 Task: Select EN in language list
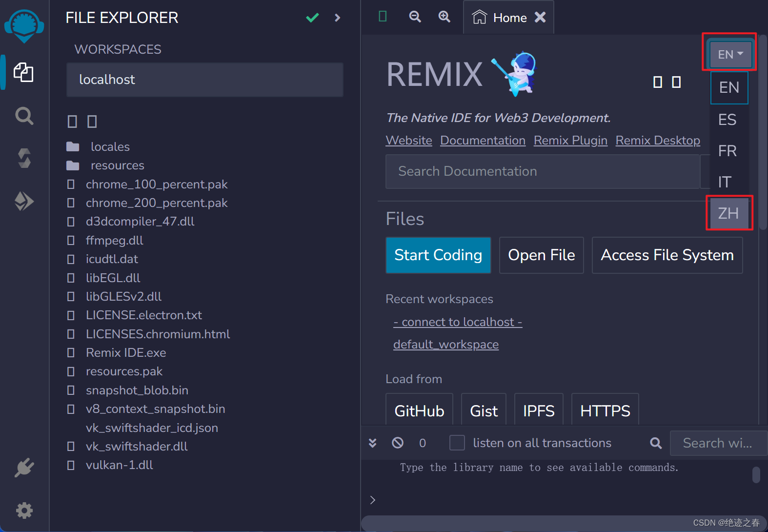click(729, 87)
